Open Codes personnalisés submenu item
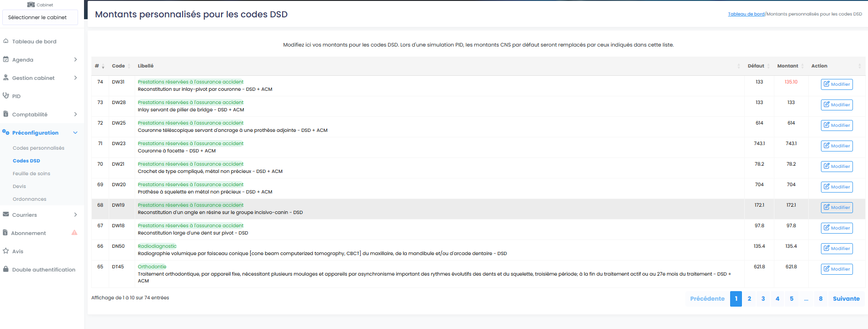868x329 pixels. click(38, 148)
